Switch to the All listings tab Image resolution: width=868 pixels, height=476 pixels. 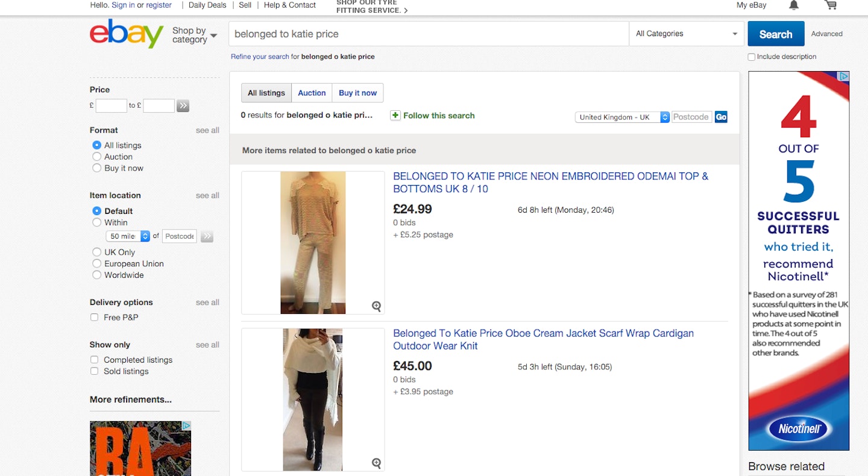click(266, 93)
